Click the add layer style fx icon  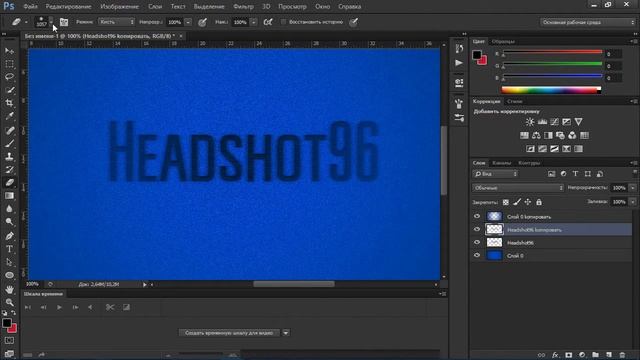(x=555, y=355)
